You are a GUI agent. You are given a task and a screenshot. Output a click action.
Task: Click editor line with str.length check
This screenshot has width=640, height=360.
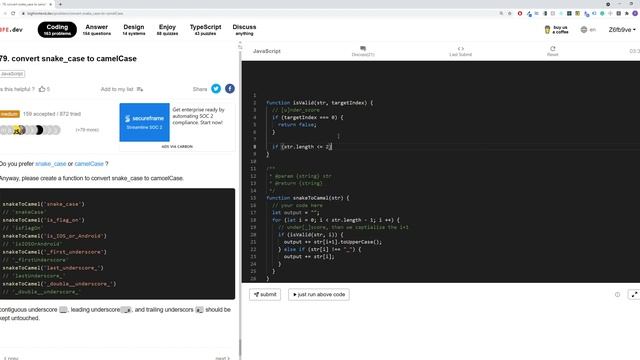click(302, 147)
